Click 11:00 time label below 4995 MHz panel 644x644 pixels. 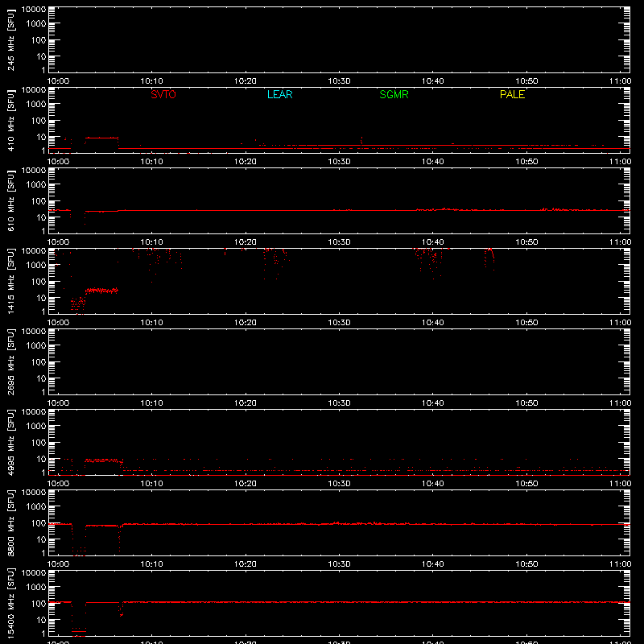(620, 484)
